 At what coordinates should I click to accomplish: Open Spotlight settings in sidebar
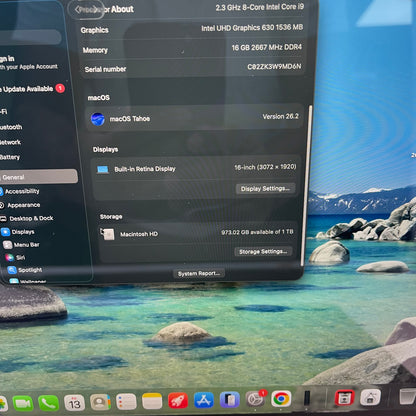(25, 270)
